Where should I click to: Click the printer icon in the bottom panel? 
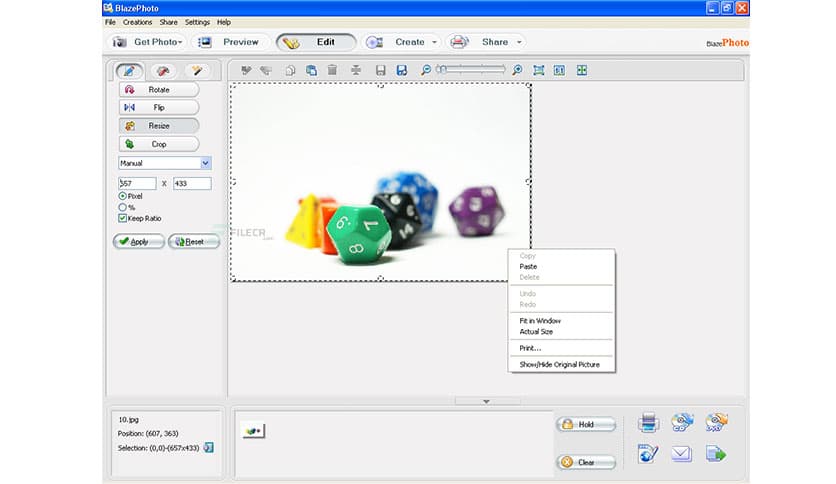pos(648,423)
